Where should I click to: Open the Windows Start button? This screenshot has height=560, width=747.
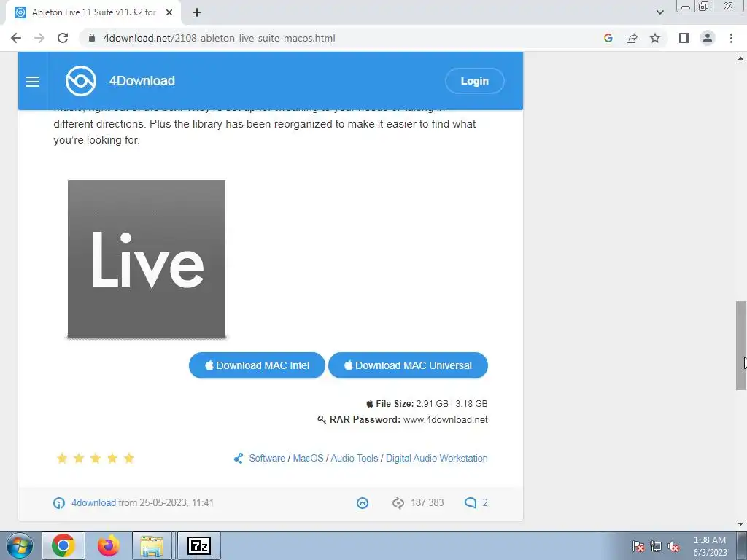pyautogui.click(x=20, y=545)
